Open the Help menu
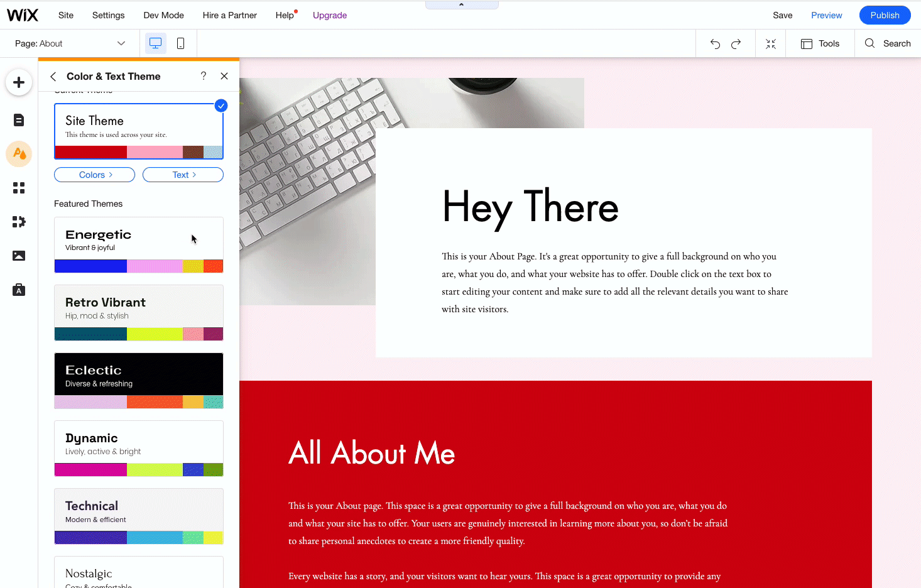This screenshot has width=921, height=588. click(x=285, y=15)
